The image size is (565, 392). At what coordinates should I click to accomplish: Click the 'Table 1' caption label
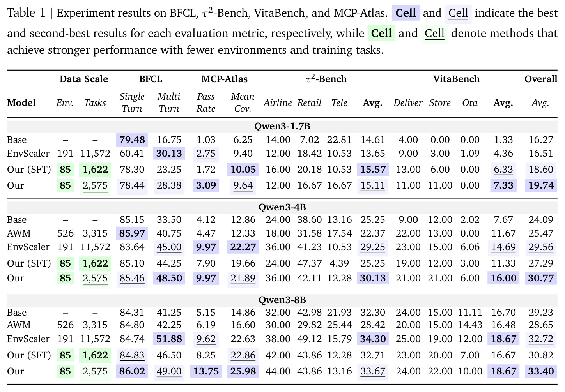27,13
